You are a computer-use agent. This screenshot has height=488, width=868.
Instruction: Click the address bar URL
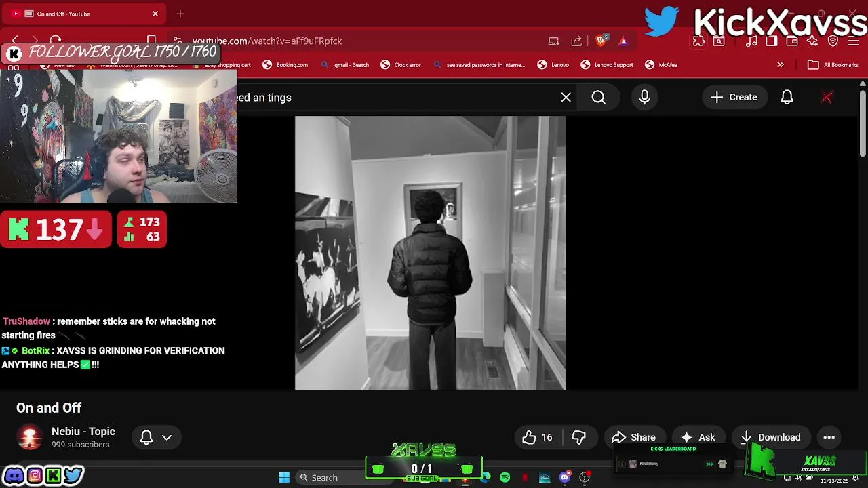267,41
